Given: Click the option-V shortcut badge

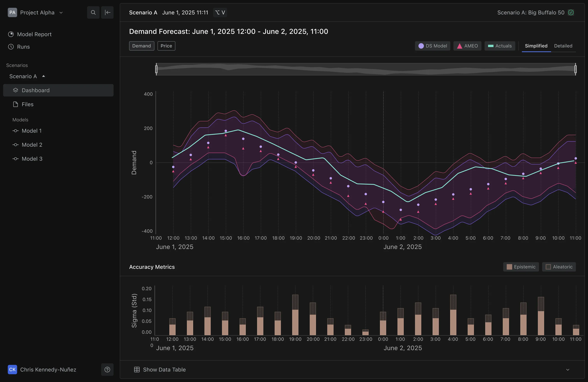Looking at the screenshot, I should (x=220, y=12).
